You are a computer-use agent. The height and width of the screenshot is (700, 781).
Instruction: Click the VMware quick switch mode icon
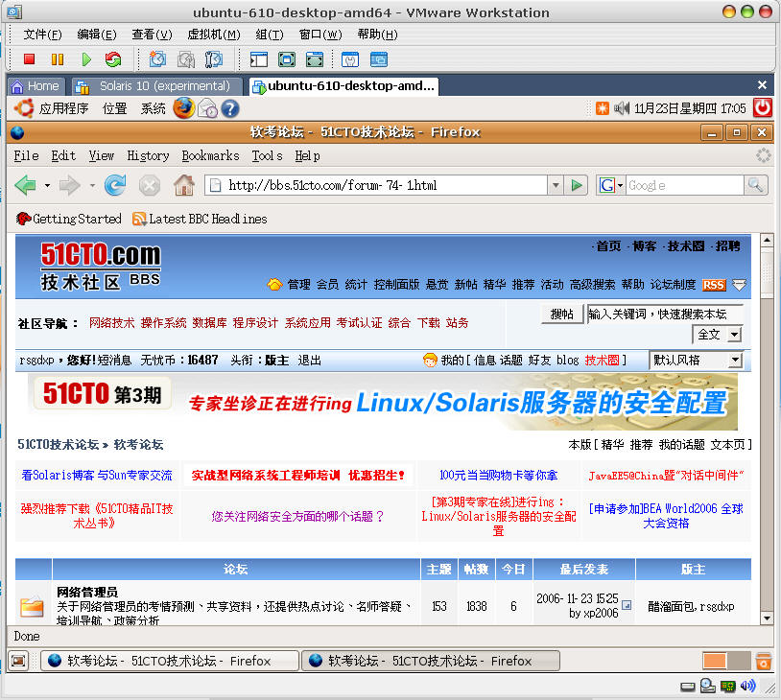tap(315, 59)
